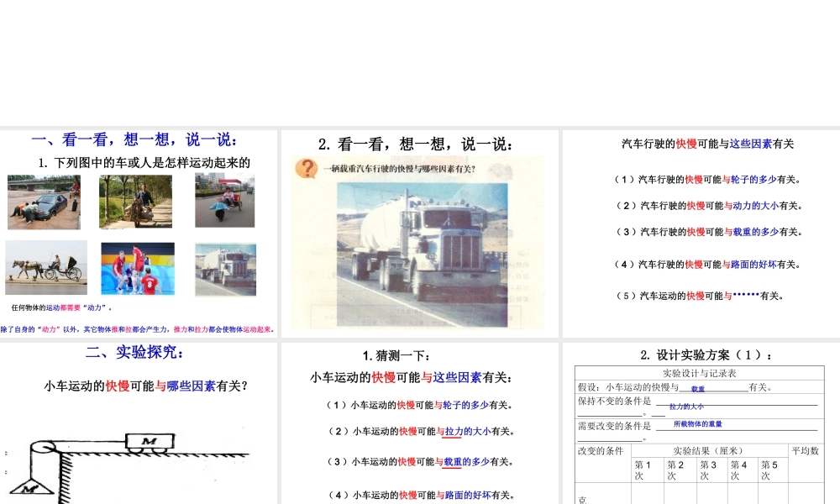The width and height of the screenshot is (840, 504).
Task: Click the blank reading 所载物体的重量
Action: pos(699,424)
